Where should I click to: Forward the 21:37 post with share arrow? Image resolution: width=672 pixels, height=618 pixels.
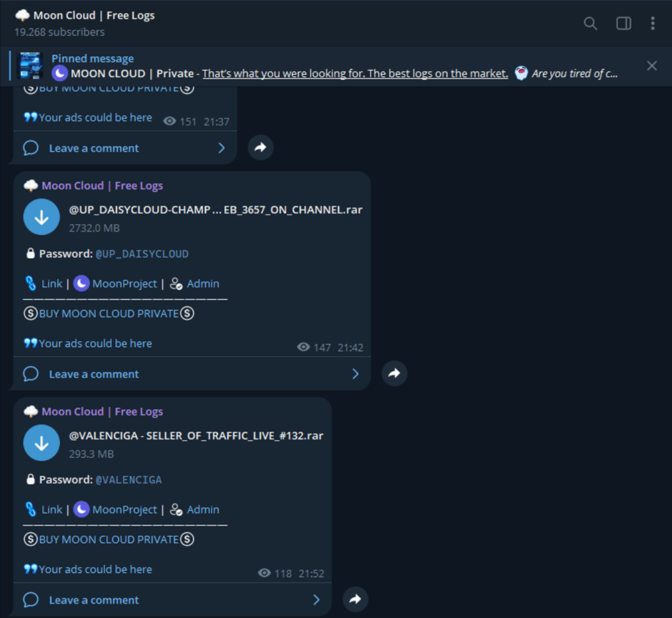[x=260, y=147]
